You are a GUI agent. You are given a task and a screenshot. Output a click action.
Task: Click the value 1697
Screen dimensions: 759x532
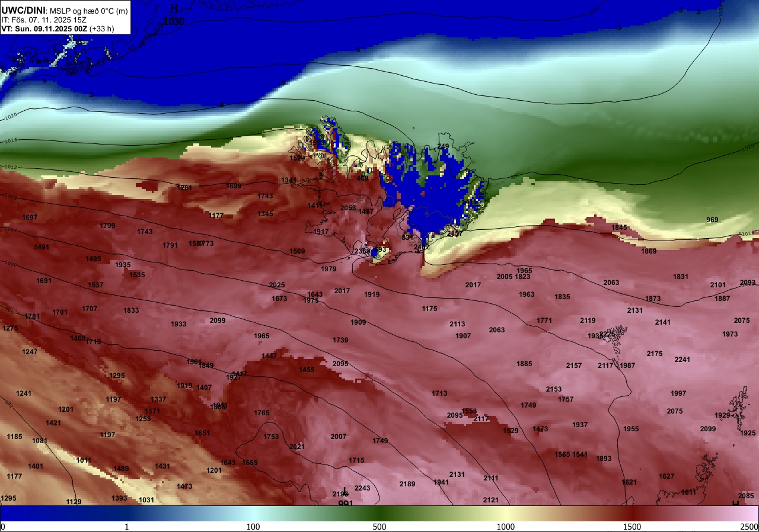pyautogui.click(x=30, y=217)
